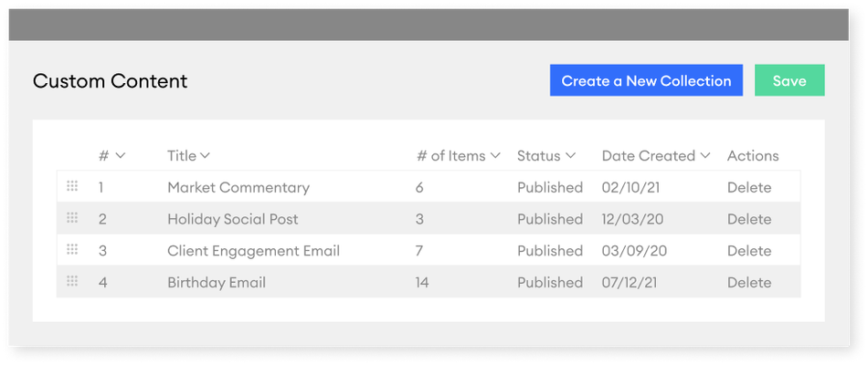Click the drag handle for Client Engagement Email

pyautogui.click(x=72, y=249)
